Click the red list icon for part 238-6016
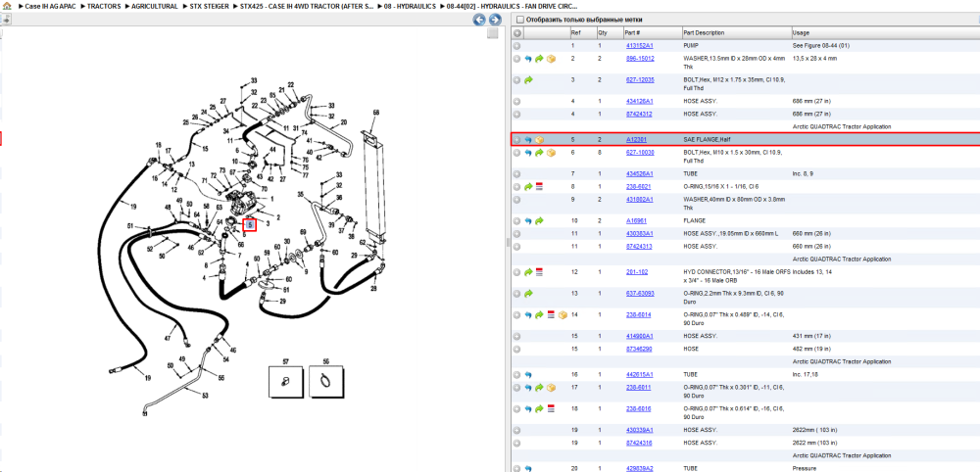 click(x=551, y=409)
